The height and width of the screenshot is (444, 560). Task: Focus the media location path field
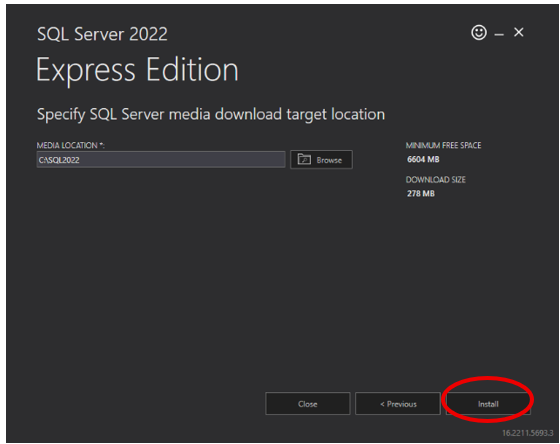[x=161, y=159]
